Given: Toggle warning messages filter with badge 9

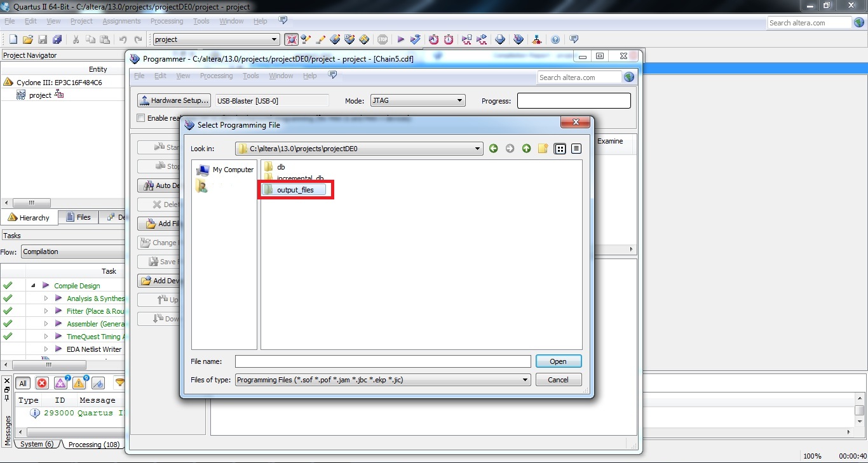Looking at the screenshot, I should [x=79, y=383].
